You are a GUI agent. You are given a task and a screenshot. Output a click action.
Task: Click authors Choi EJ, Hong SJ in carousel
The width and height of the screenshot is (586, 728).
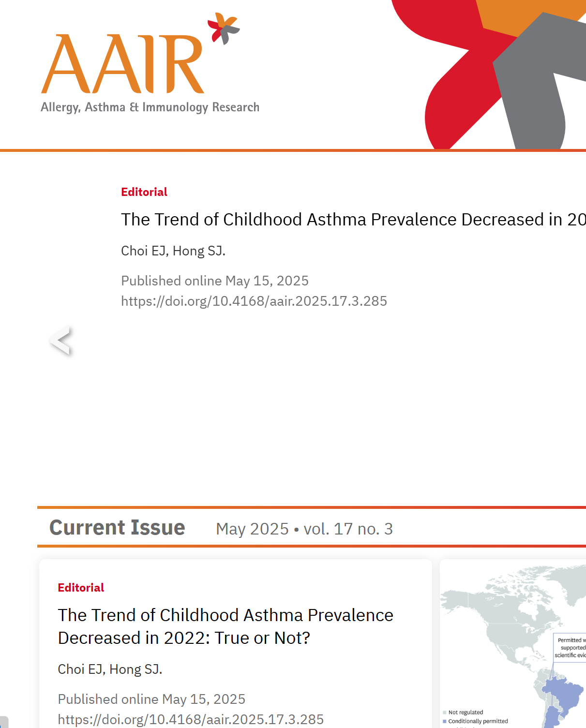[173, 251]
